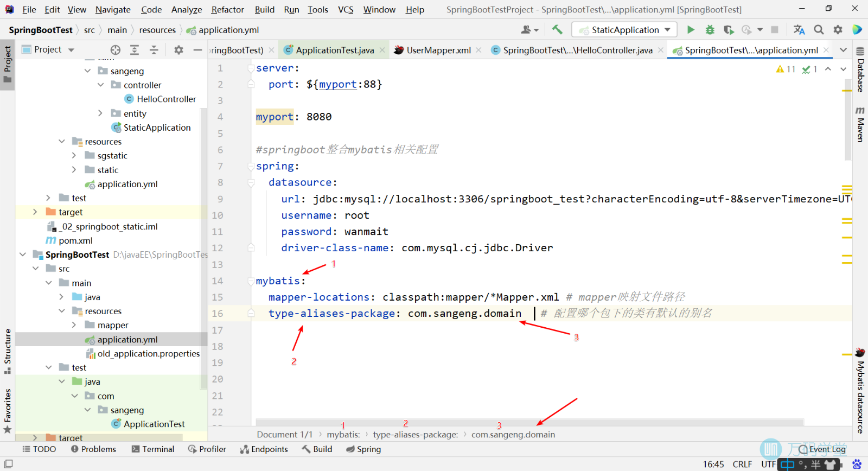Click the resources breadcrumb
The image size is (868, 471).
[157, 30]
